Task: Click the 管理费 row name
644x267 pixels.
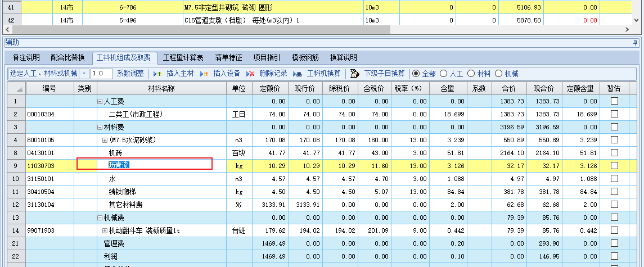Action: [x=114, y=243]
